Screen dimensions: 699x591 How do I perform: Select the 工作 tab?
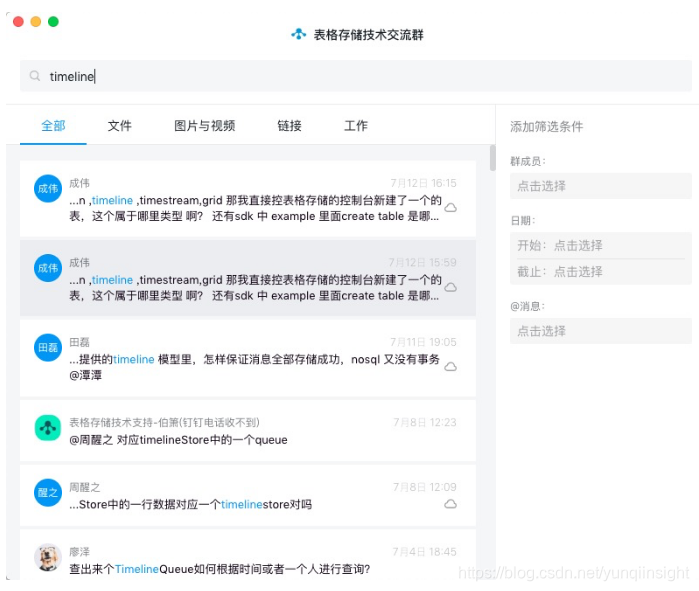[x=356, y=126]
